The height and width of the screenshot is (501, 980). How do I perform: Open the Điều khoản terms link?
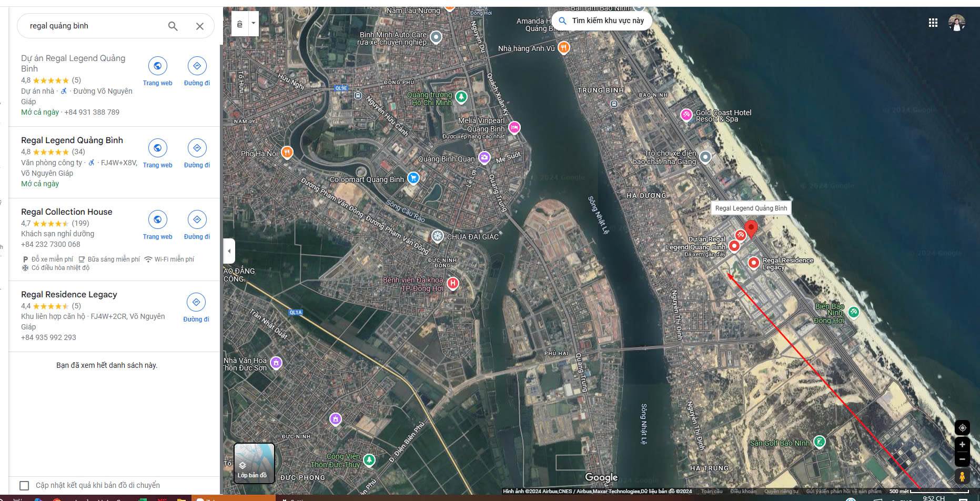[743, 492]
